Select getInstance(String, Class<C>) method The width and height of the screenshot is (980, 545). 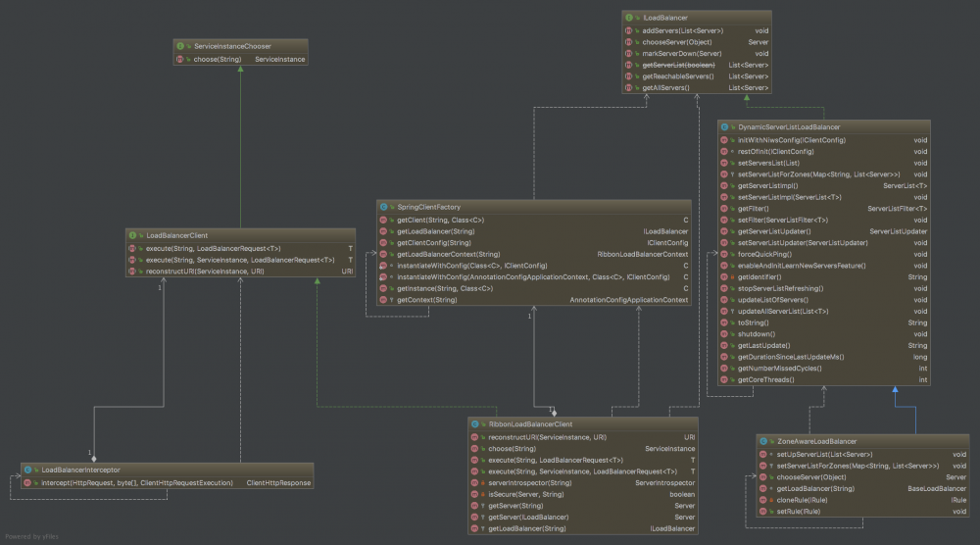[534, 288]
